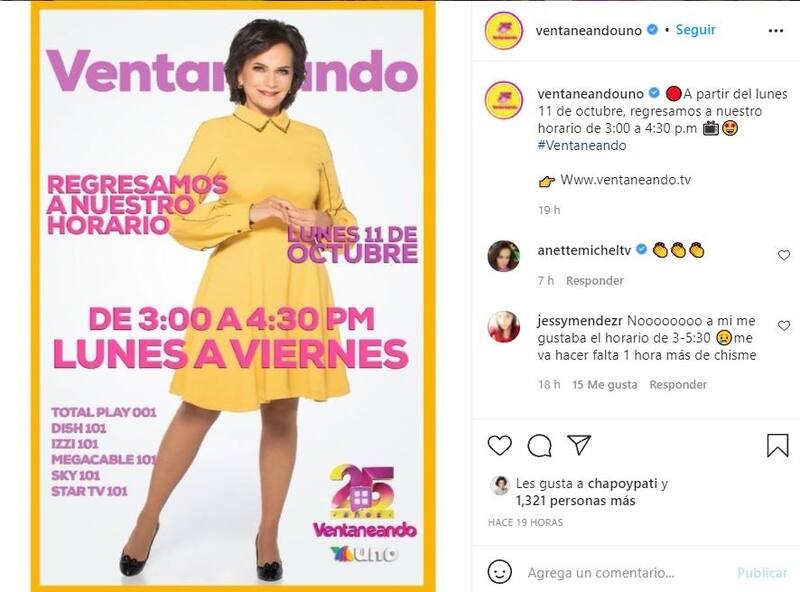Image resolution: width=800 pixels, height=592 pixels.
Task: View the 1,321 personas más list
Action: [576, 501]
